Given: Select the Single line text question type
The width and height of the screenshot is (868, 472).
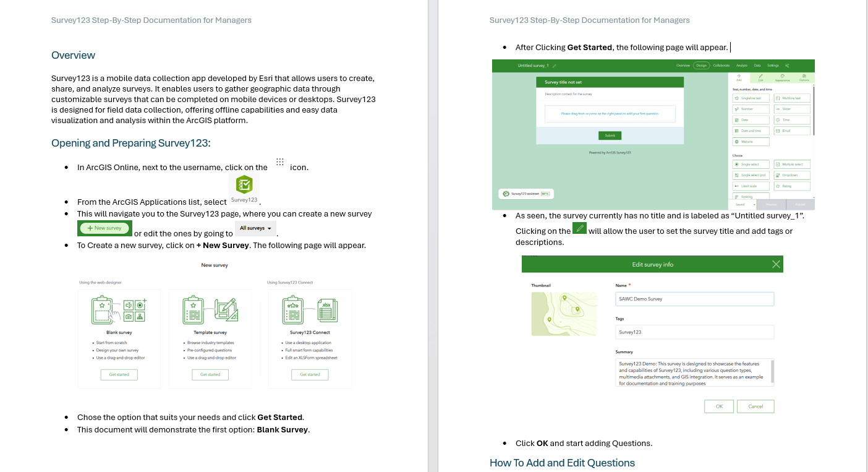Looking at the screenshot, I should click(x=751, y=98).
